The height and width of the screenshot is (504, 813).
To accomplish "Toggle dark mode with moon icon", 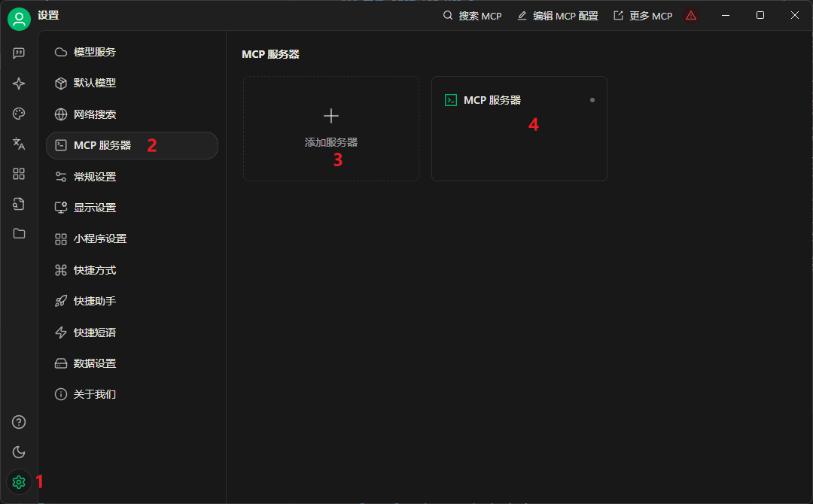I will coord(18,452).
